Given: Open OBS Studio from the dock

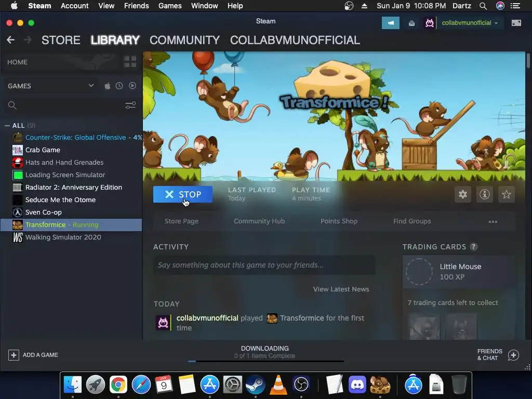Looking at the screenshot, I should click(301, 384).
